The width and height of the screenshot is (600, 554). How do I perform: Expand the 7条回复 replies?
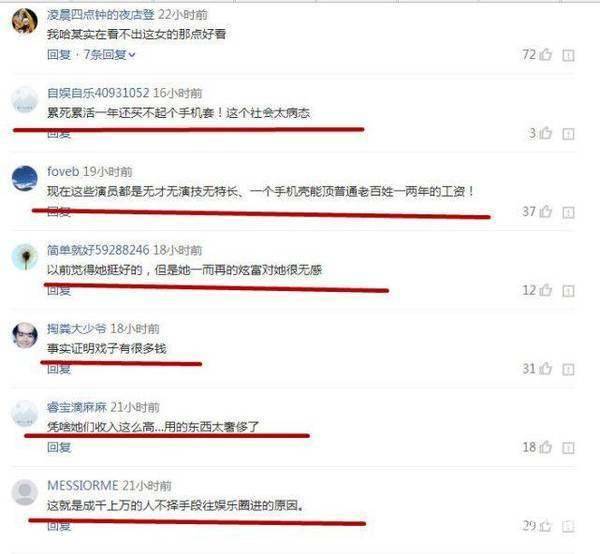109,55
